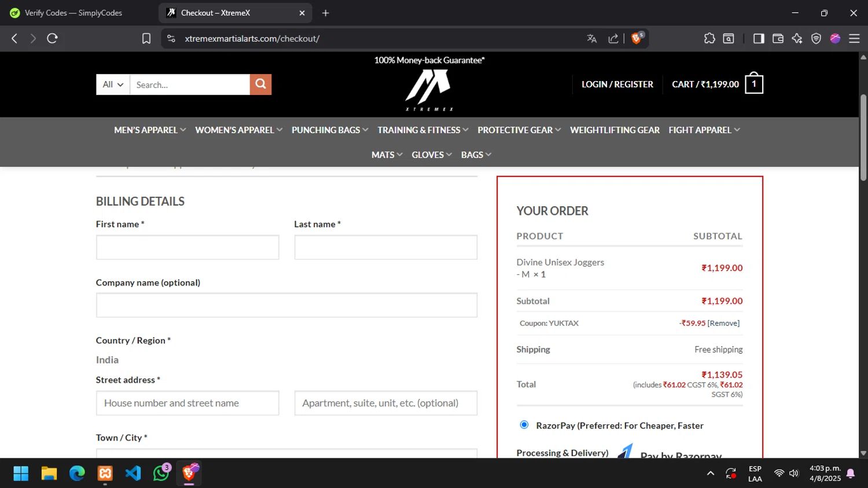Open Windows Start menu
The height and width of the screenshot is (488, 868).
click(21, 474)
